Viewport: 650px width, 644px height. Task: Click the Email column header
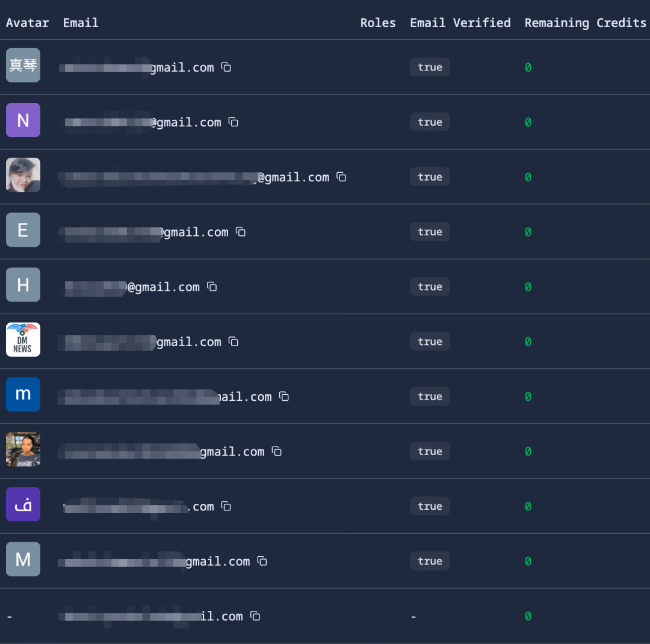coord(81,23)
